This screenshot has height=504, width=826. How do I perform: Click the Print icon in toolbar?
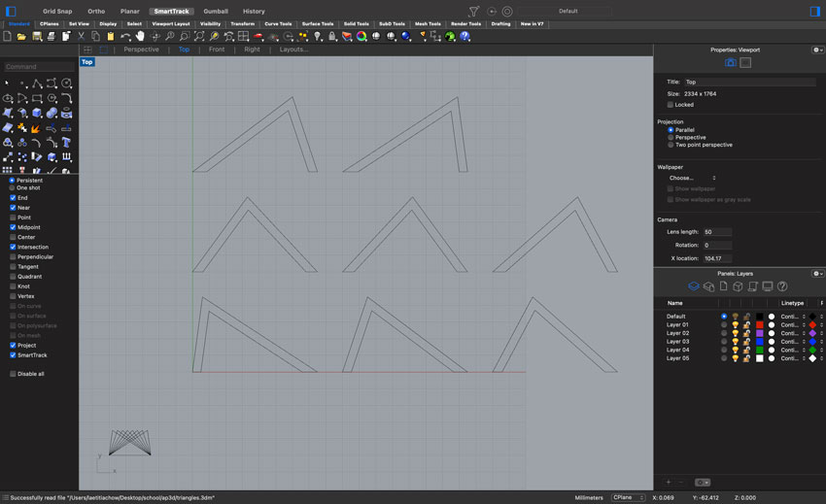tap(51, 36)
